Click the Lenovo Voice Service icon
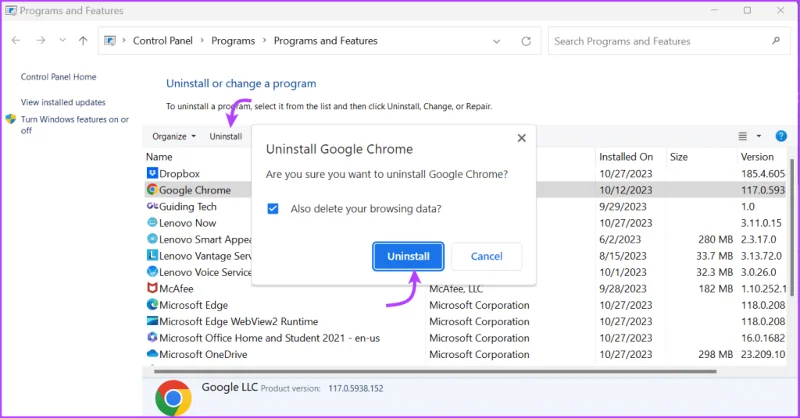 152,272
